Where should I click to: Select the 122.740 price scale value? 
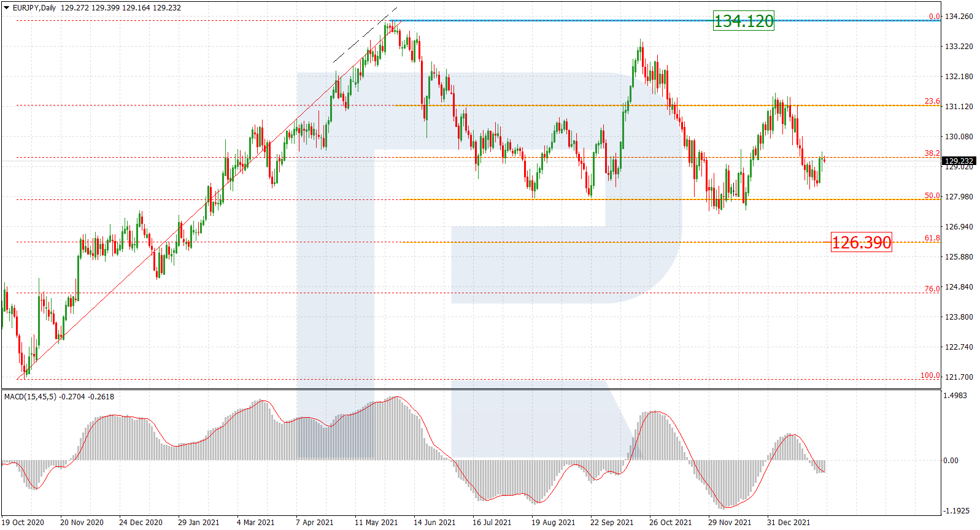pos(959,347)
